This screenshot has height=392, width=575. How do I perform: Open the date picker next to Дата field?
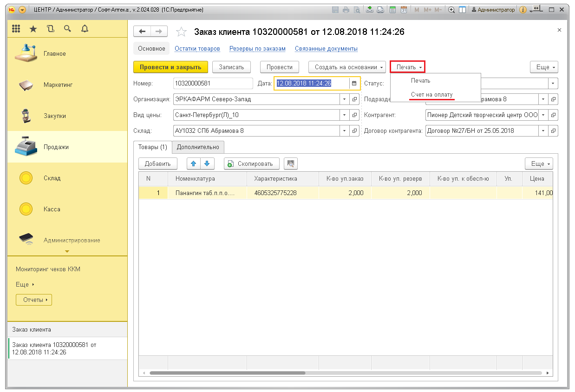[354, 84]
